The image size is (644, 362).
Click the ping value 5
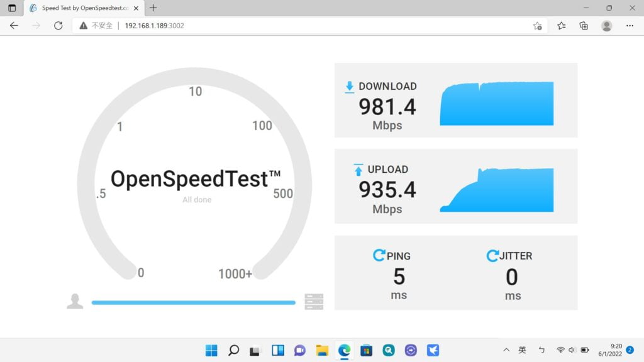coord(399,277)
